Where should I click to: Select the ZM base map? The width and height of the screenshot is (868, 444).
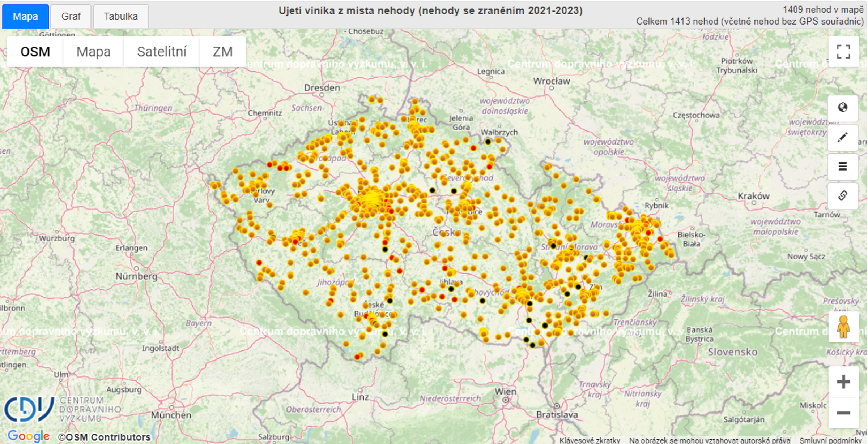click(x=222, y=52)
